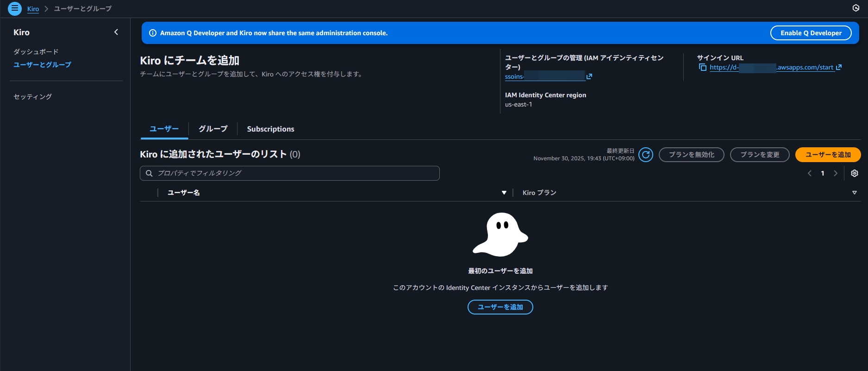Select ユーザーとグループ in the sidebar
Screen dimensions: 868x371
42,64
